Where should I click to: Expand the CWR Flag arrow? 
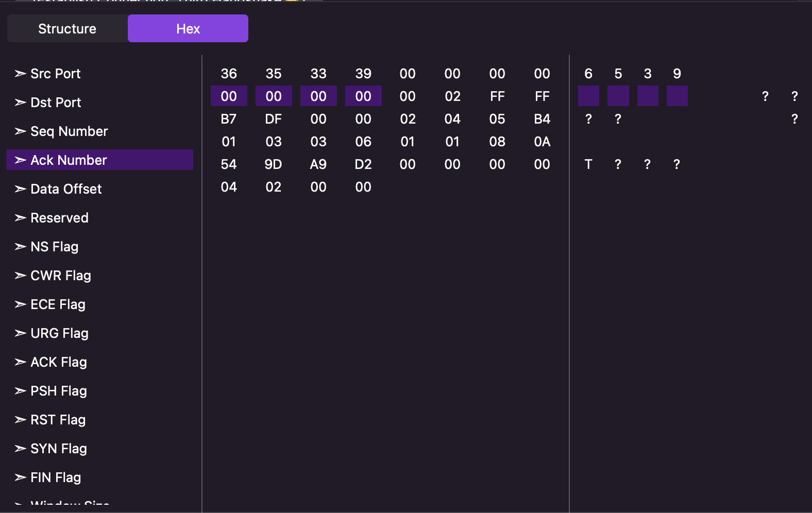click(21, 276)
